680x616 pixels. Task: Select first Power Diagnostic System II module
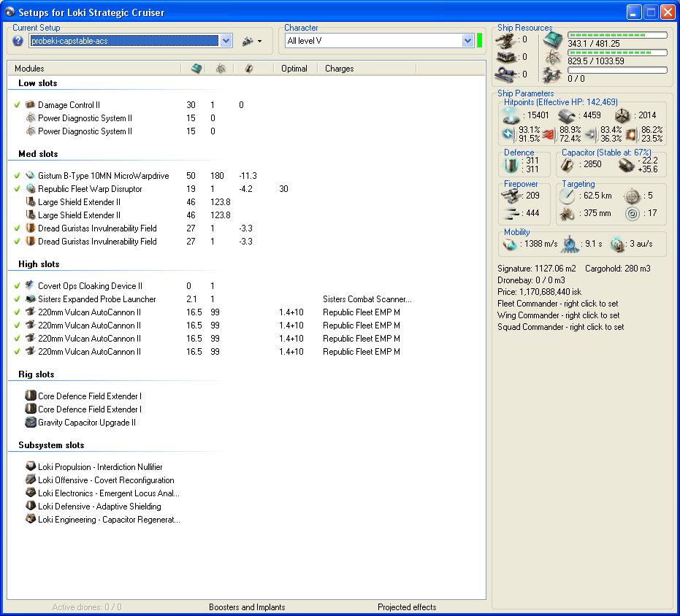coord(85,118)
